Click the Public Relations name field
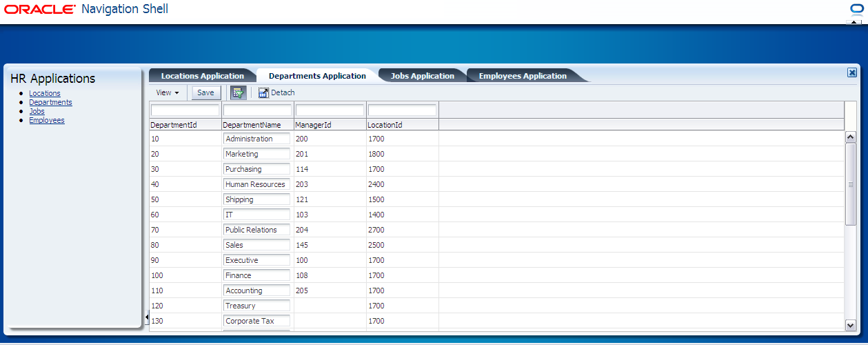Image resolution: width=868 pixels, height=345 pixels. click(x=256, y=230)
